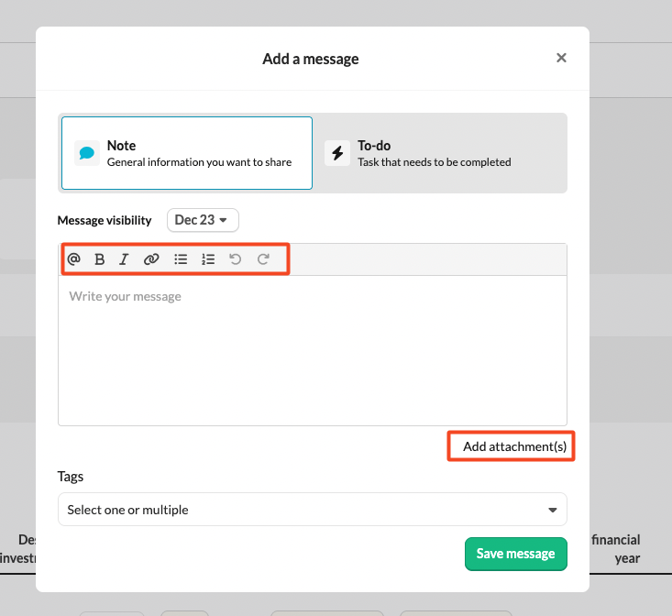The image size is (672, 616).
Task: Toggle bold formatting
Action: [x=100, y=259]
